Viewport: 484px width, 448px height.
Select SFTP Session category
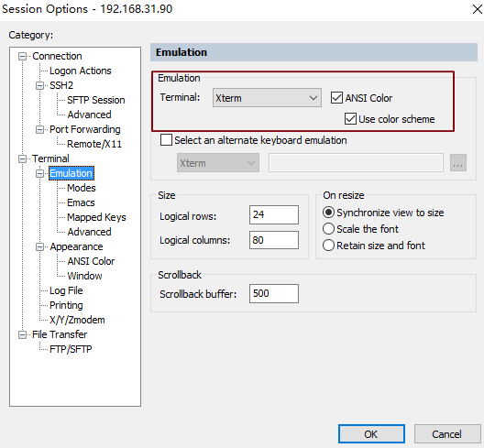[96, 100]
